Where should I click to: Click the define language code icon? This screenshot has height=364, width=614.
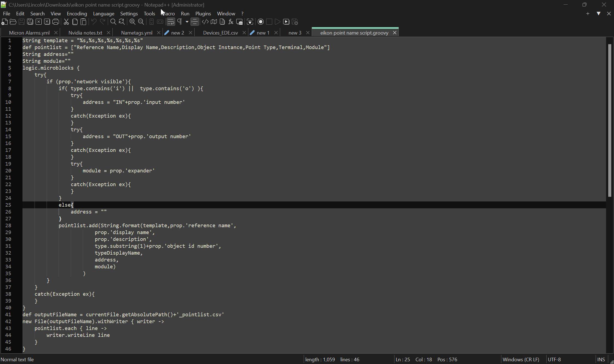pos(205,22)
